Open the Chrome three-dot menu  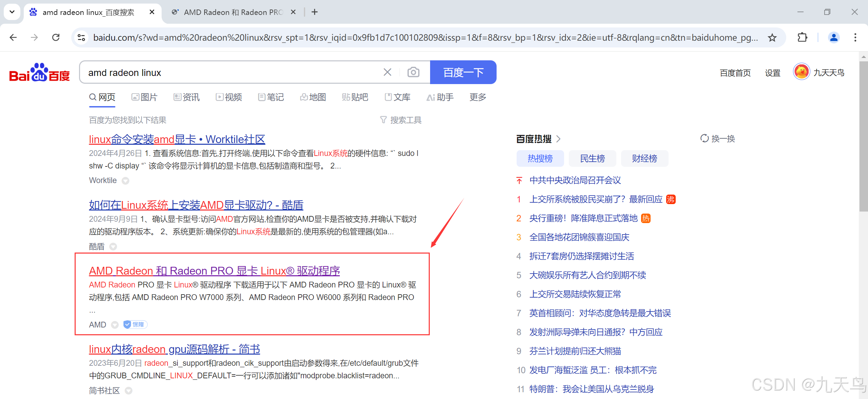(x=855, y=37)
